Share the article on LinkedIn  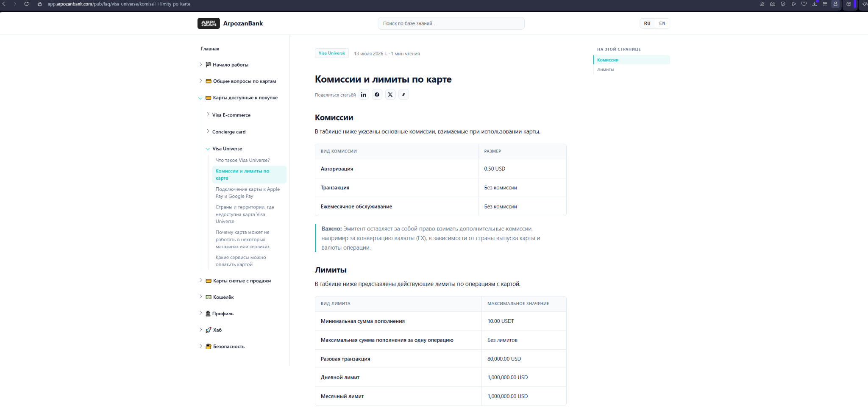pos(363,94)
